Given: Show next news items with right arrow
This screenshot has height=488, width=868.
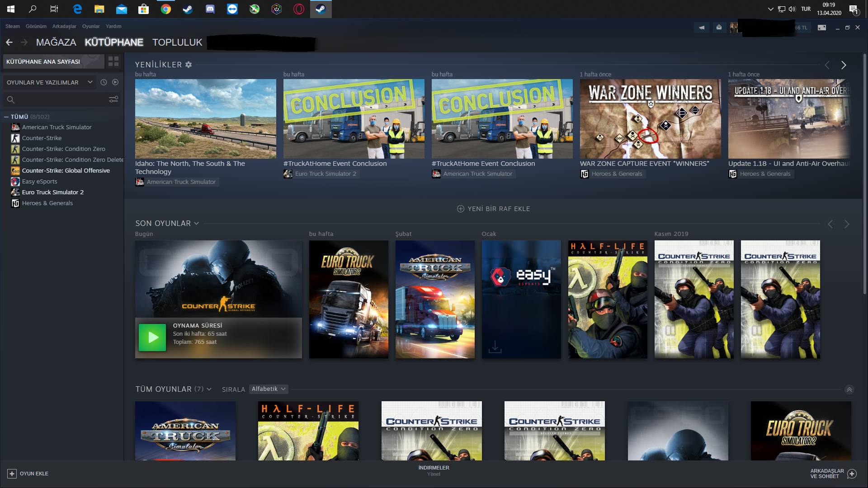Looking at the screenshot, I should 843,65.
